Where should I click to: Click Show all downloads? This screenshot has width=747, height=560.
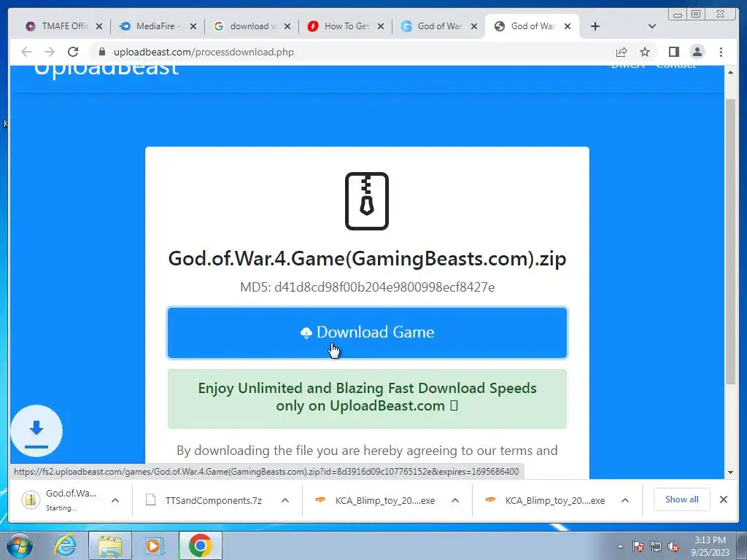pos(682,499)
